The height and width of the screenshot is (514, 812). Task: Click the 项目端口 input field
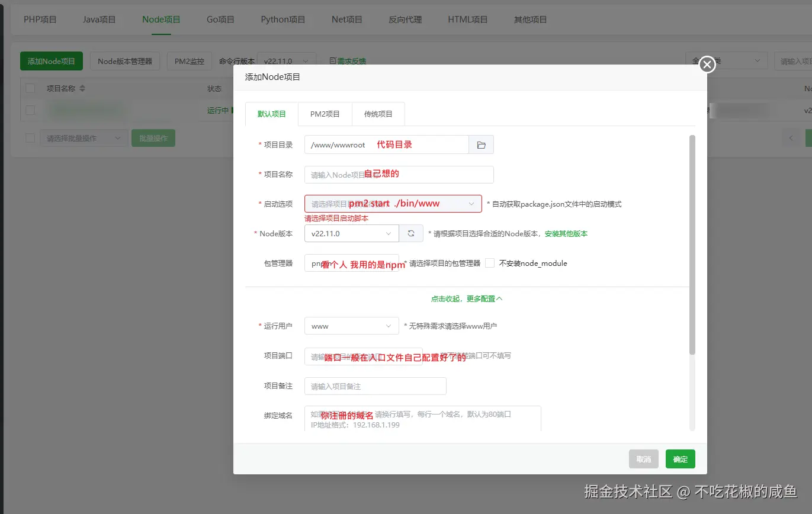(364, 356)
